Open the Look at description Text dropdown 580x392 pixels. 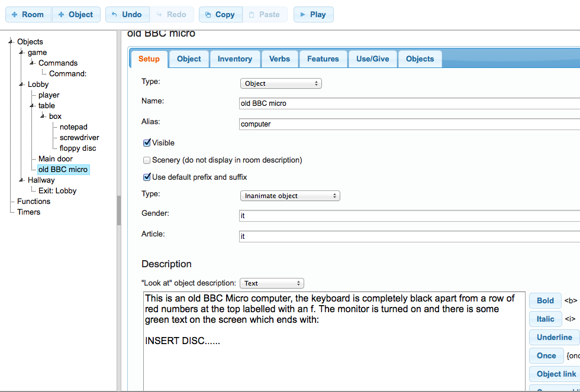coord(272,283)
